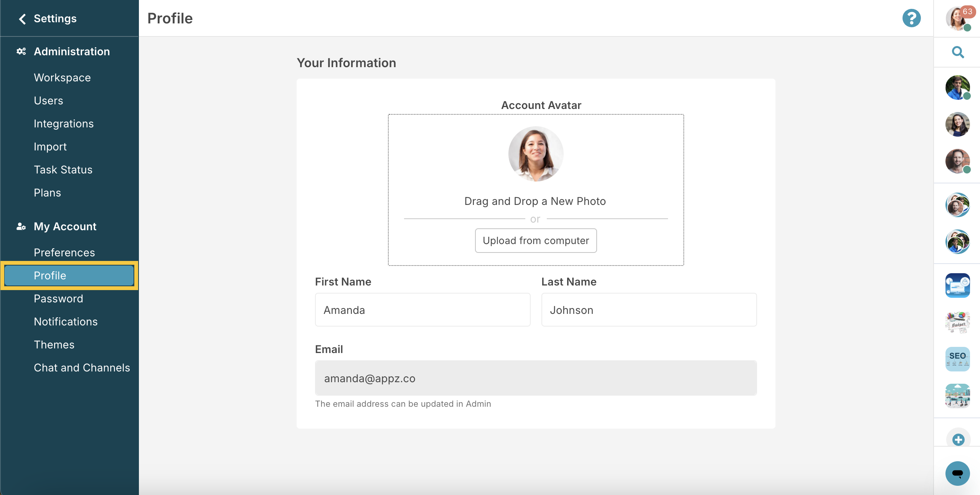The width and height of the screenshot is (980, 495).
Task: Open the Budget channel thumbnail
Action: [x=957, y=322]
